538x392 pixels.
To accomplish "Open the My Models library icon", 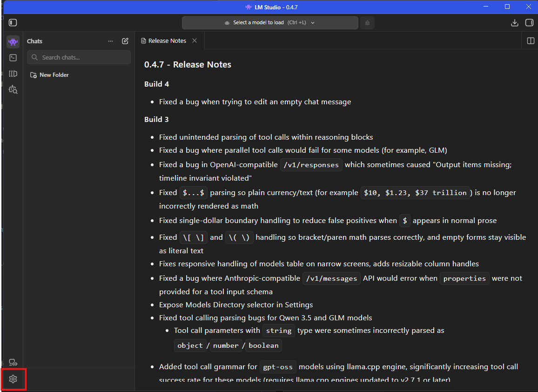I will (x=13, y=74).
